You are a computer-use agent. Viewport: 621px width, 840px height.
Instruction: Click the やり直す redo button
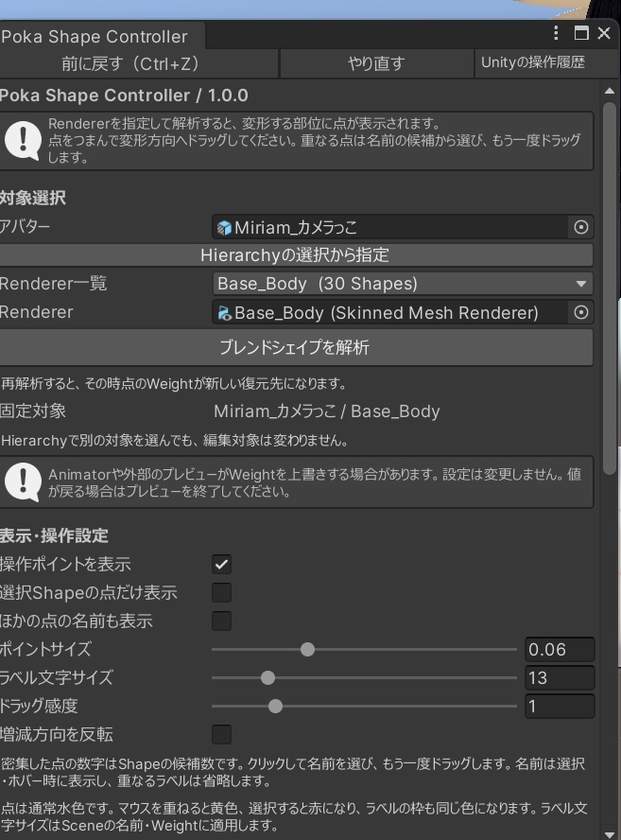point(376,63)
